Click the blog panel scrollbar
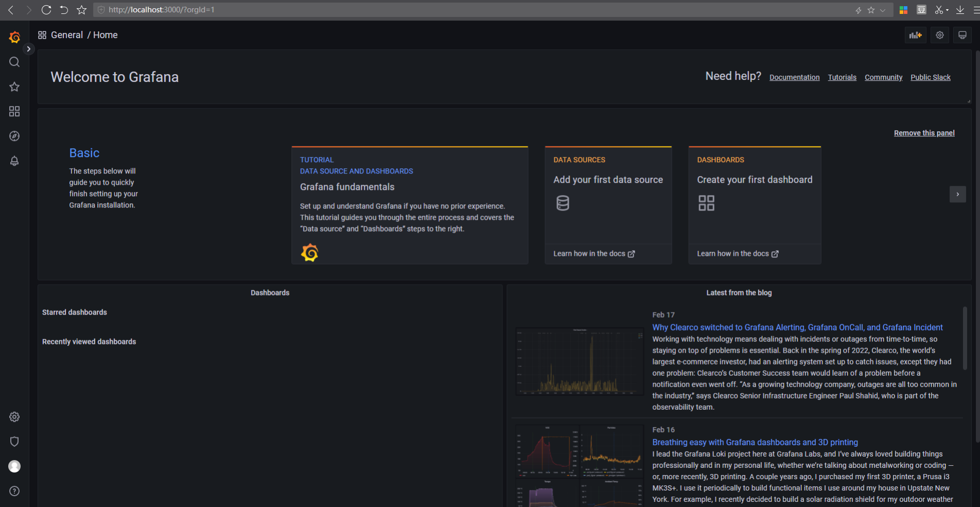This screenshot has width=980, height=507. [x=965, y=338]
